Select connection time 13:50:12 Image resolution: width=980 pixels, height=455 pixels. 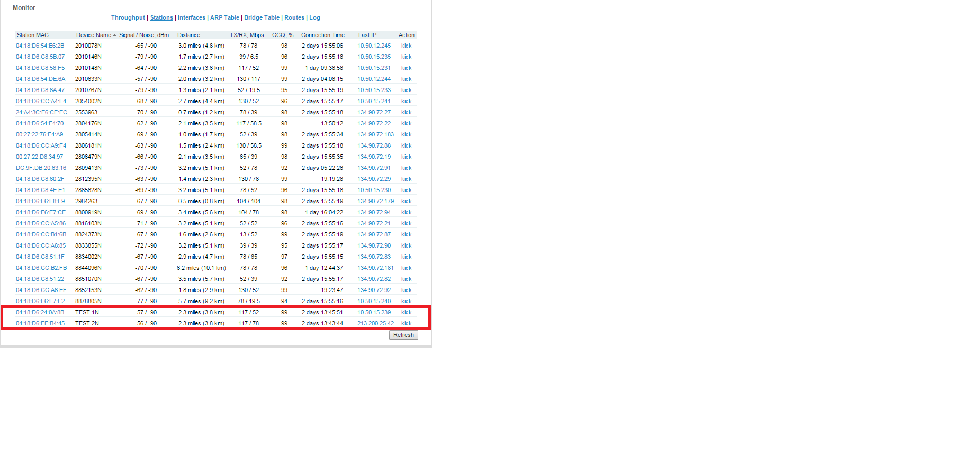click(332, 123)
